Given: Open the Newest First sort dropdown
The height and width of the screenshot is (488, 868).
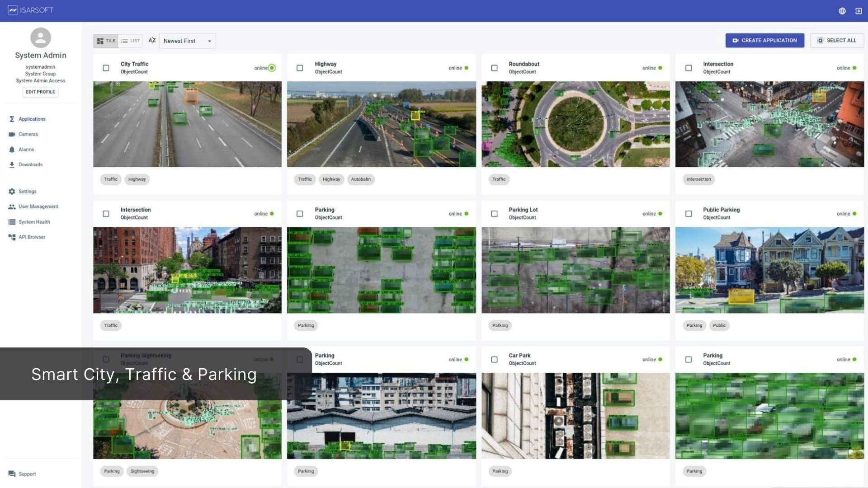Looking at the screenshot, I should 187,41.
